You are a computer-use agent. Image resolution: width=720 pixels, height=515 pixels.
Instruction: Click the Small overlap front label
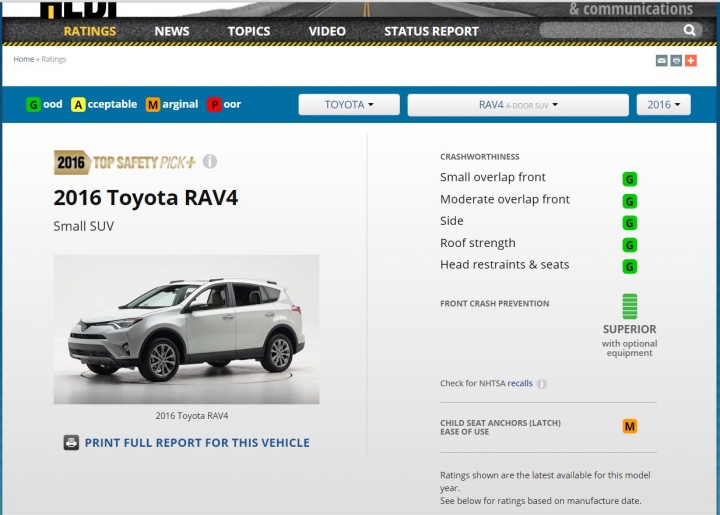click(x=493, y=177)
